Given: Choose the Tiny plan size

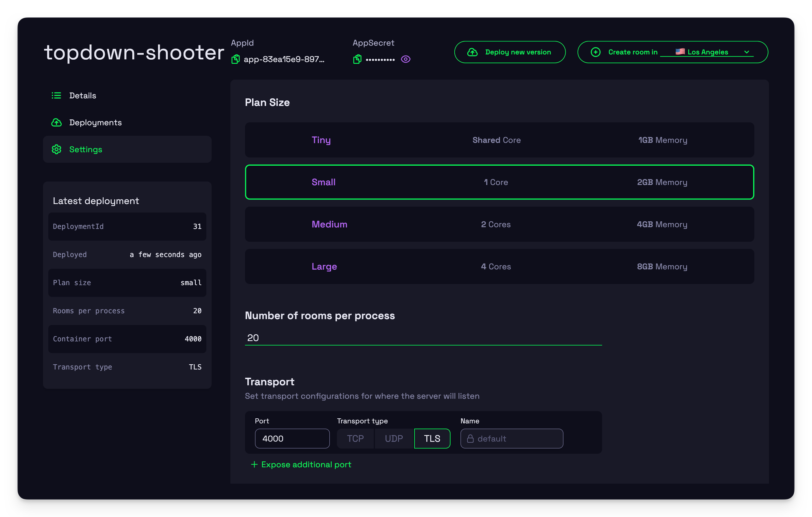Looking at the screenshot, I should point(499,140).
